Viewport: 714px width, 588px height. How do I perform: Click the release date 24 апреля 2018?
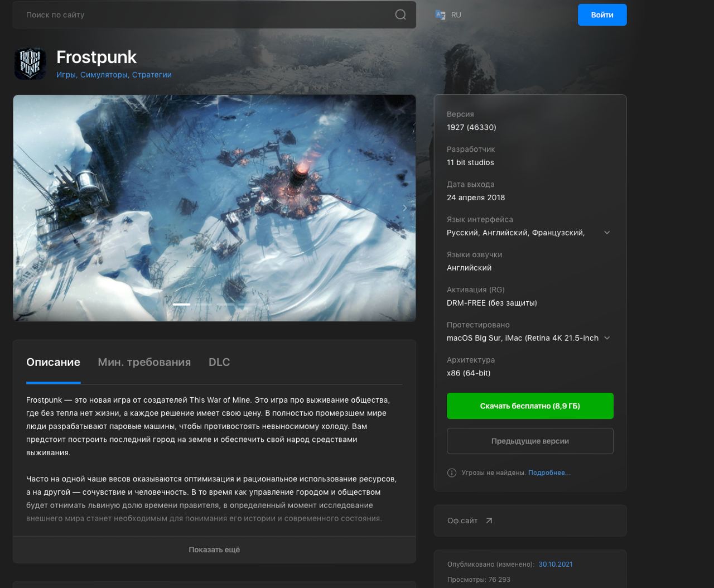click(x=476, y=197)
